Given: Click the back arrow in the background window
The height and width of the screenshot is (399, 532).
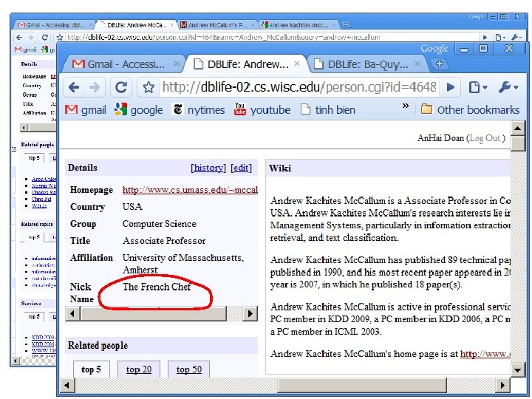Looking at the screenshot, I should [19, 38].
